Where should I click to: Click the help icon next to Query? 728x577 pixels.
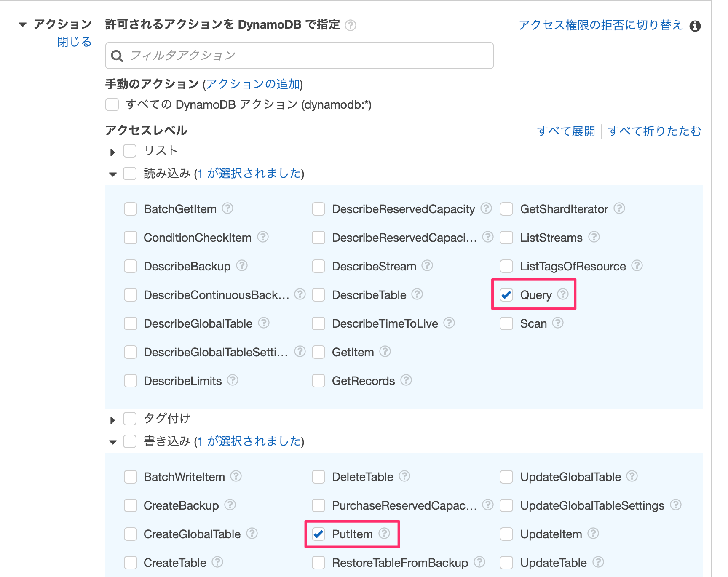click(x=563, y=294)
